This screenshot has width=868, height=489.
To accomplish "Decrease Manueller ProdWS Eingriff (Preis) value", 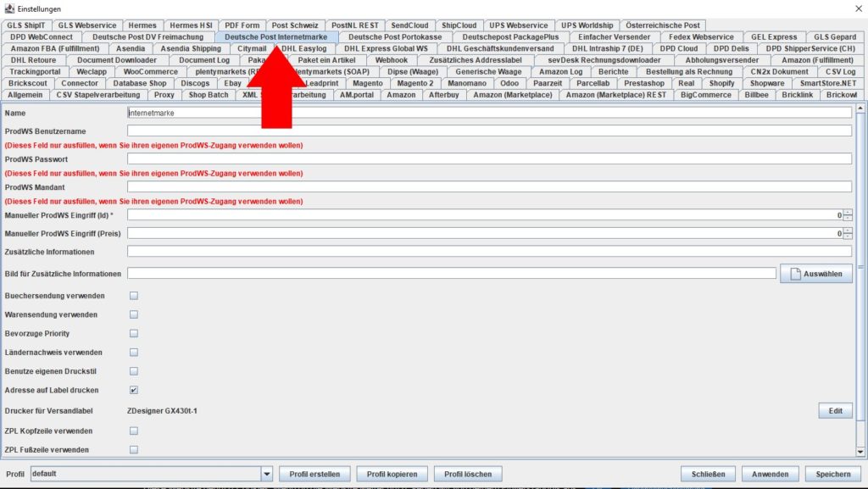I will (x=848, y=236).
